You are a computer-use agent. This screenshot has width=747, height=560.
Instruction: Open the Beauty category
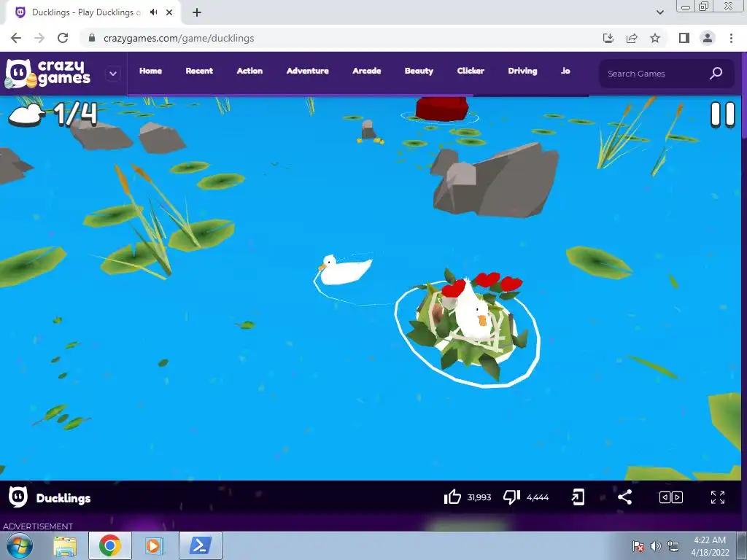point(419,71)
